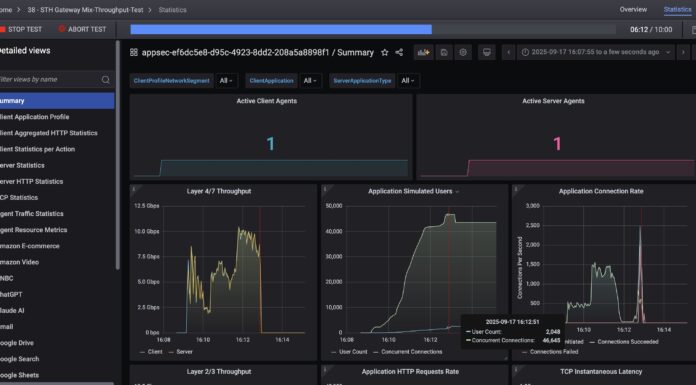
Task: Click STOP TEST button
Action: point(21,29)
